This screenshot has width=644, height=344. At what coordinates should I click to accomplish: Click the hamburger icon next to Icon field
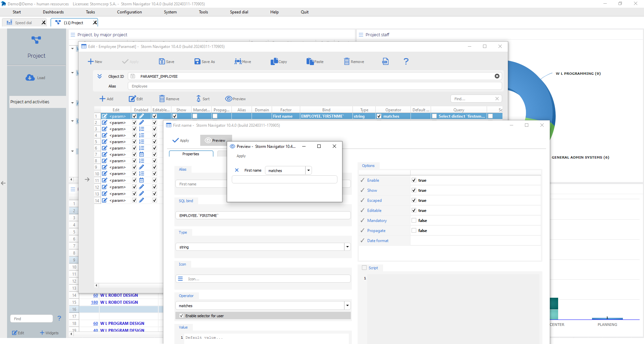coord(180,279)
